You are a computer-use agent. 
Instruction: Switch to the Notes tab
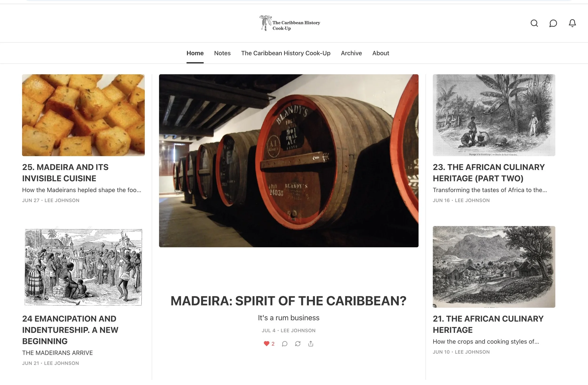pos(222,53)
